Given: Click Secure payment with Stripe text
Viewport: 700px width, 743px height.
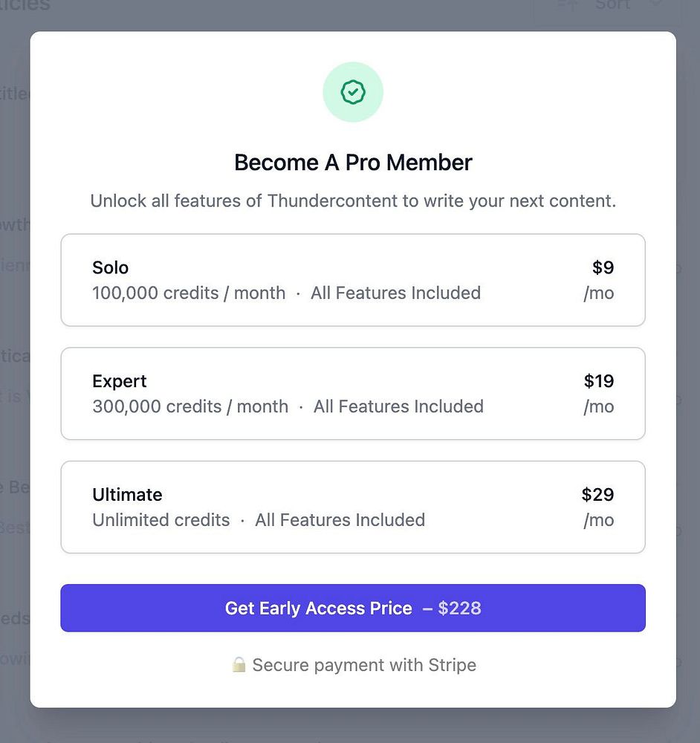Looking at the screenshot, I should (x=364, y=665).
